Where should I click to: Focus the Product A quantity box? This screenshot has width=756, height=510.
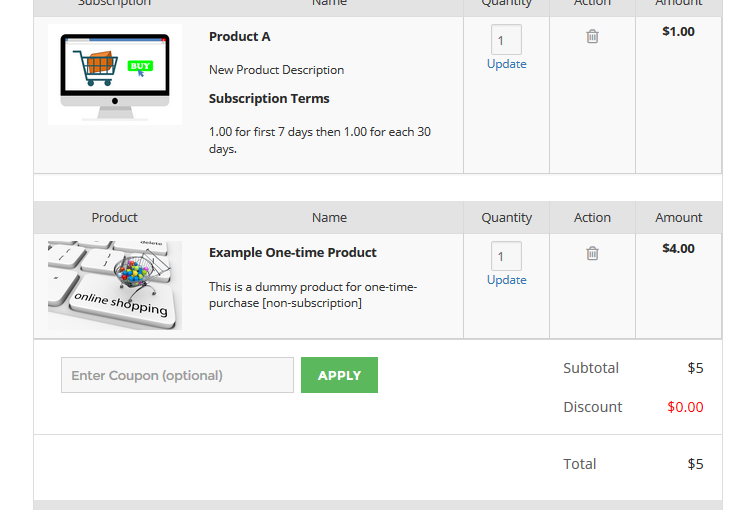coord(506,40)
